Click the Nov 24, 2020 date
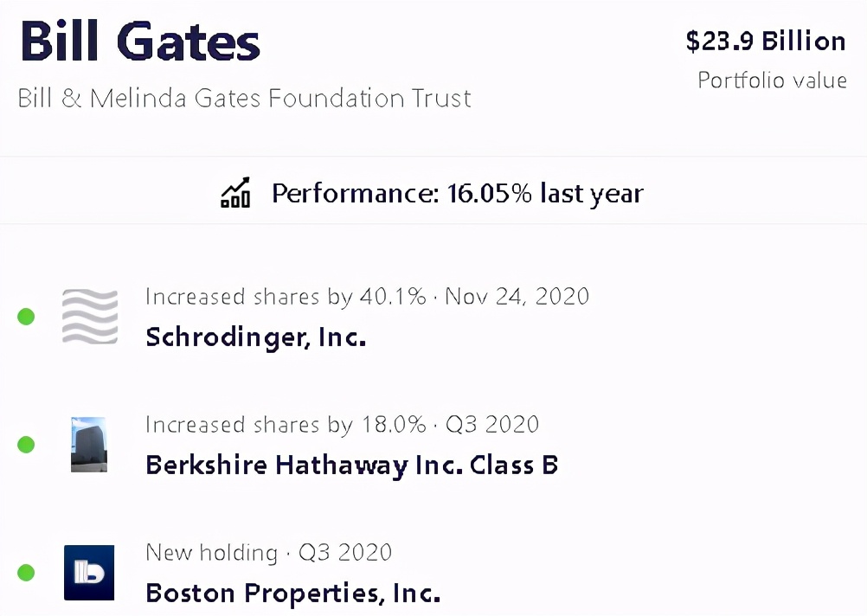Screen dimensions: 867x616 (517, 297)
